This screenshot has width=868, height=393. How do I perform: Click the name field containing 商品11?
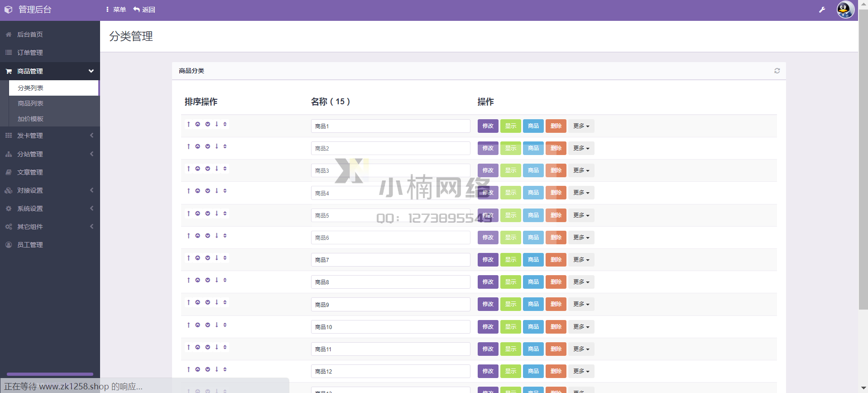pos(391,349)
